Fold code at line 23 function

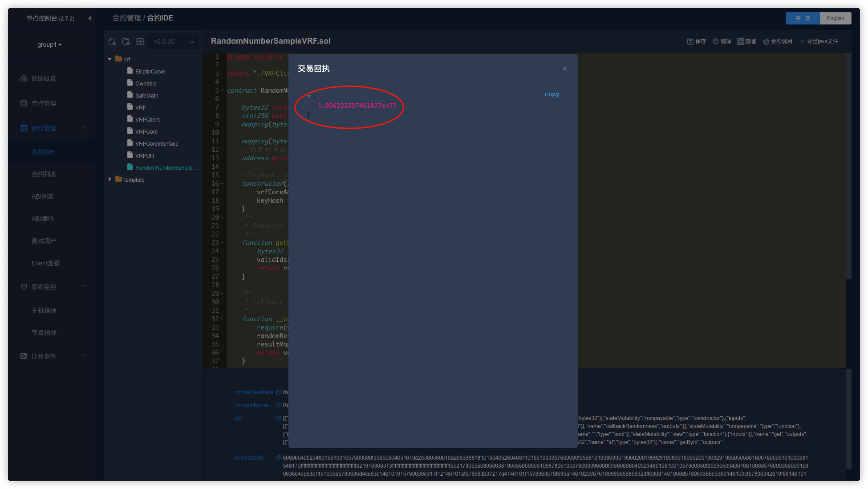pyautogui.click(x=222, y=243)
